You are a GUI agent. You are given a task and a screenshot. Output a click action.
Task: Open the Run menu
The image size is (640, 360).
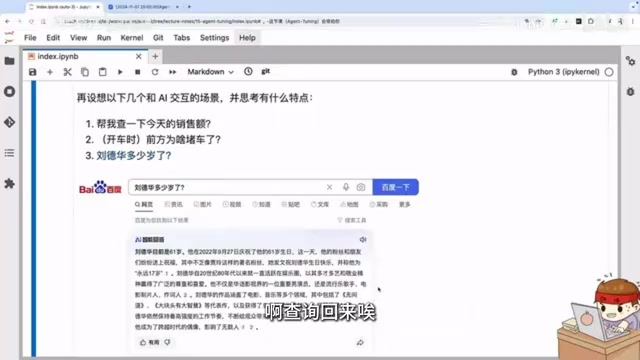click(x=104, y=38)
